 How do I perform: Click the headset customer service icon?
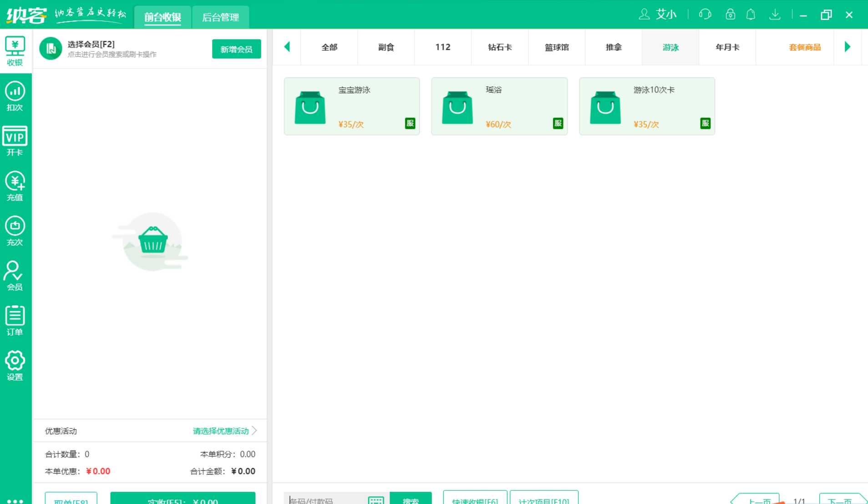pos(705,14)
